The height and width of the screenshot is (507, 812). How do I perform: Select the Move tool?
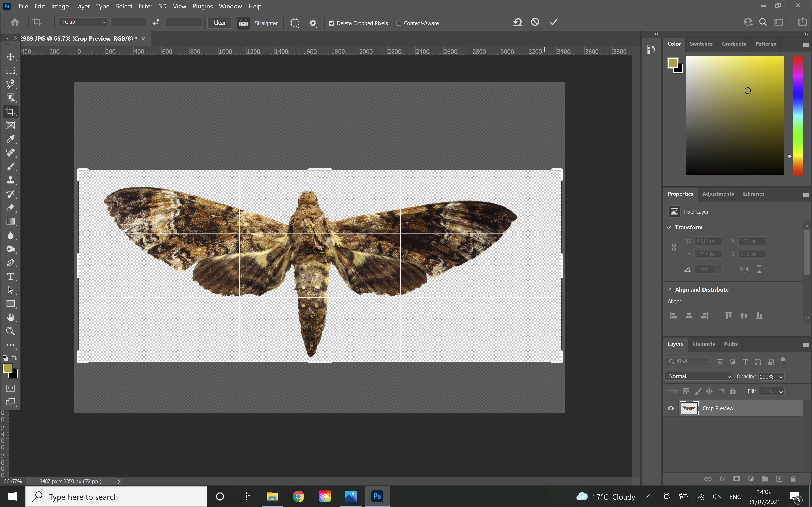[x=10, y=57]
